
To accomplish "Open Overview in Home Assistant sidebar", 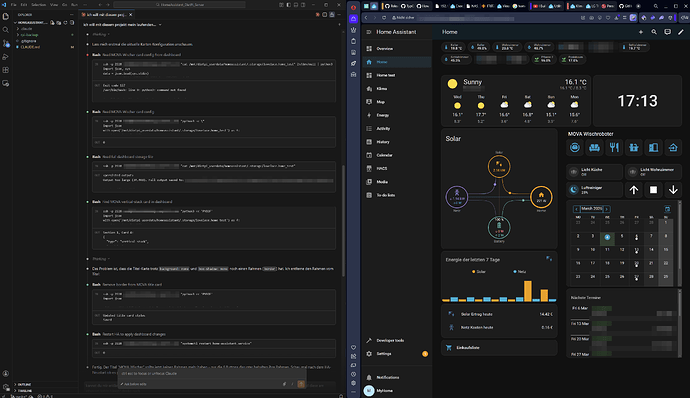I will click(397, 48).
